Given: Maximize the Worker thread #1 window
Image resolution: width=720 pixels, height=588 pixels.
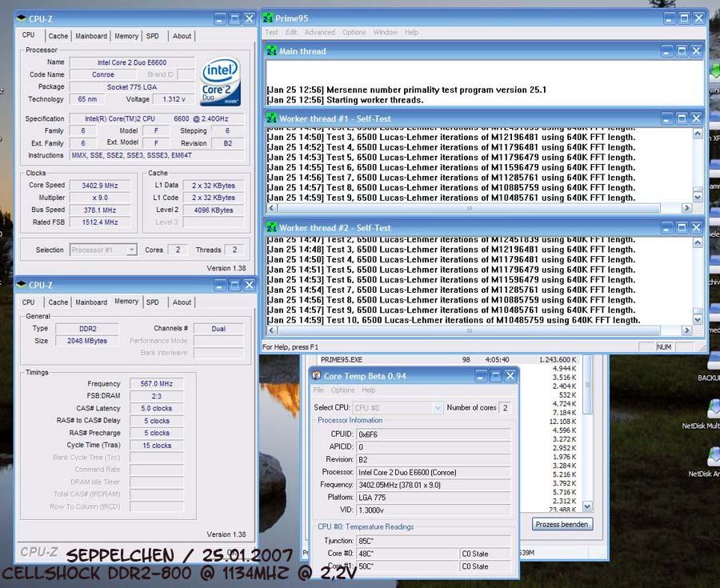Looking at the screenshot, I should click(x=682, y=118).
